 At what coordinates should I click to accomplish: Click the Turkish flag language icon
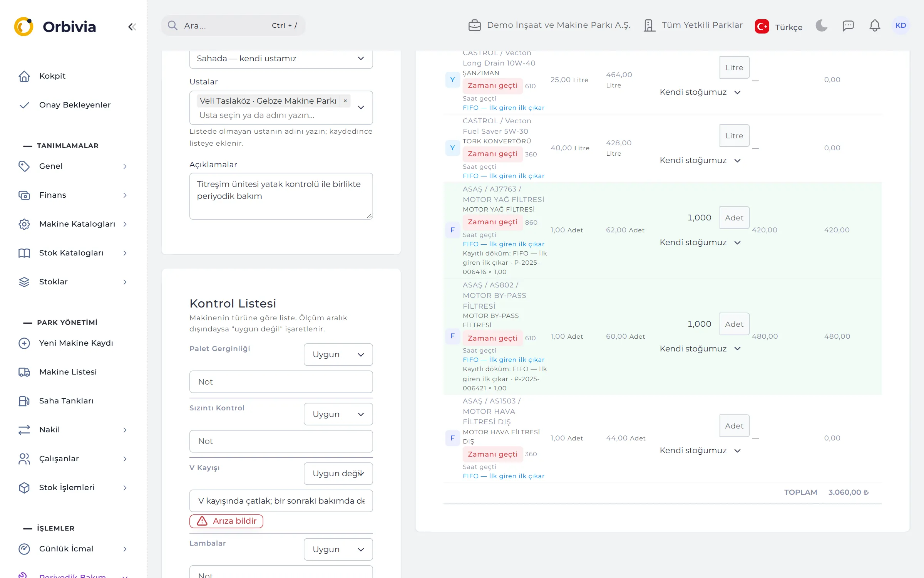762,27
